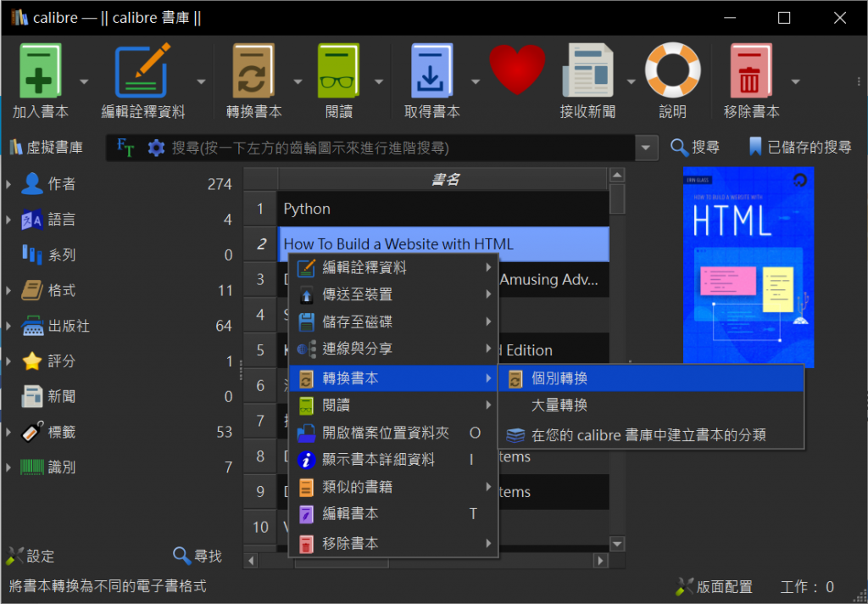
Task: Choose 顯示書本詳細資料 in context menu
Action: (393, 460)
